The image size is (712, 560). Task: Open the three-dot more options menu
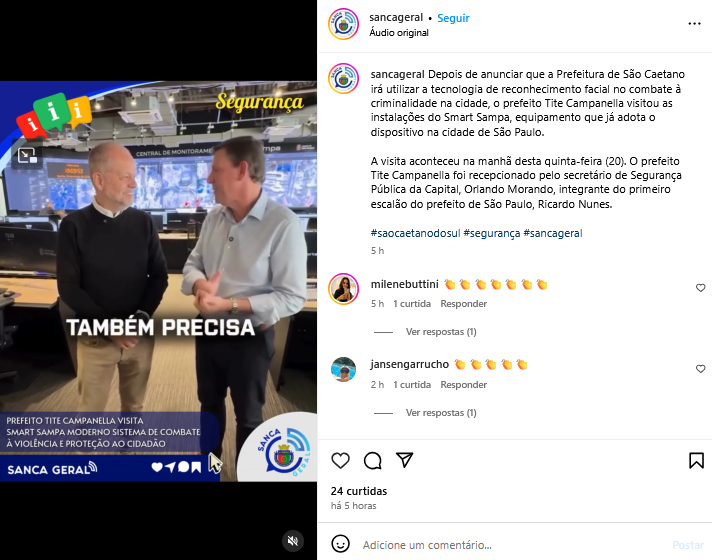(694, 24)
